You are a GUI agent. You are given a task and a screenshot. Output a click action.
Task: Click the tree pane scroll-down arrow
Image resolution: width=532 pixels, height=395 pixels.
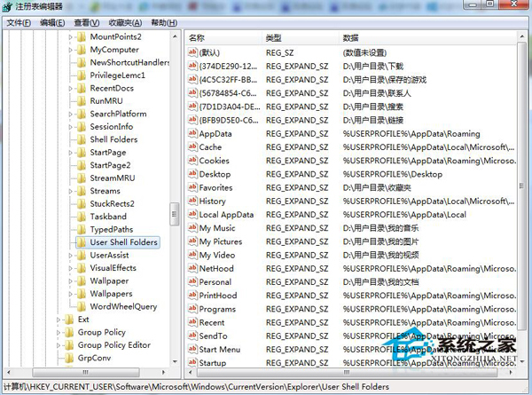175,362
